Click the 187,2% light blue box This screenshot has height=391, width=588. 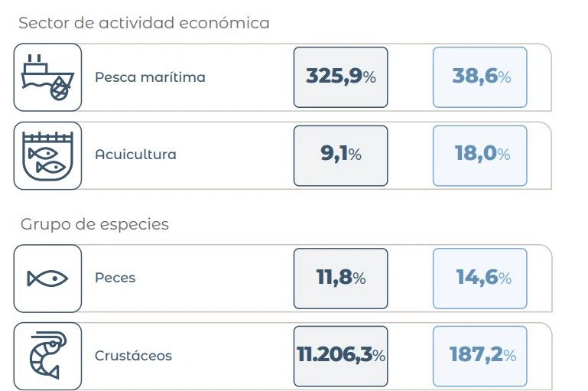[480, 356]
